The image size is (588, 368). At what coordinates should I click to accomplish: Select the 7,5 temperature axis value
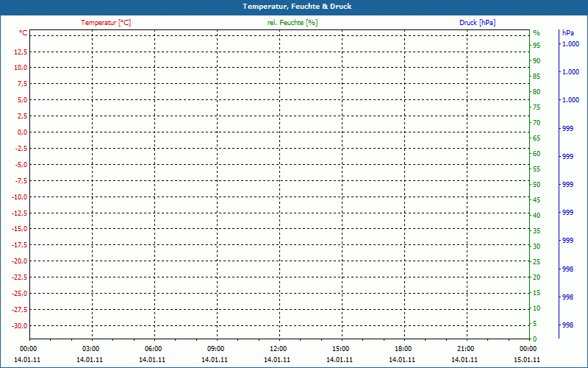22,84
